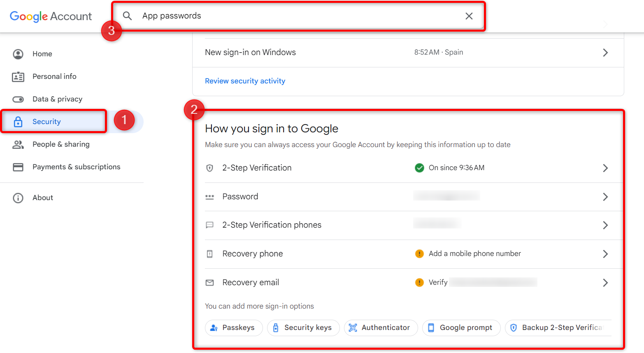Click into the App passwords search field
644x353 pixels.
(300, 16)
